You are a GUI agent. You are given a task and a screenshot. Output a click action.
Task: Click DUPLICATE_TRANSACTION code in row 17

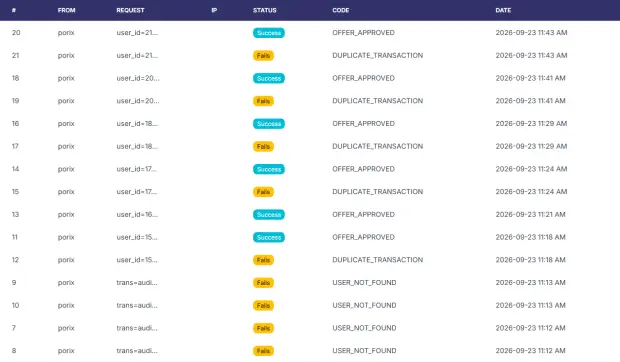378,146
